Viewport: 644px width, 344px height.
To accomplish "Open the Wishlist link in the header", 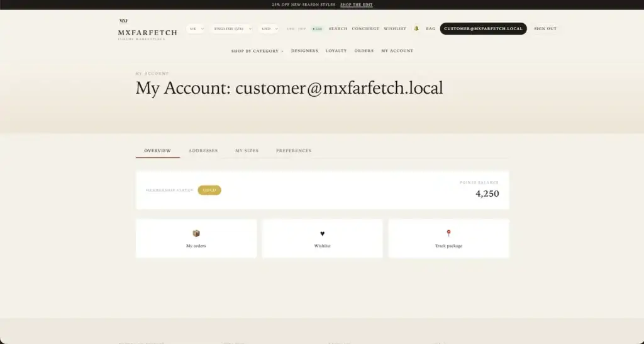I will coord(395,29).
